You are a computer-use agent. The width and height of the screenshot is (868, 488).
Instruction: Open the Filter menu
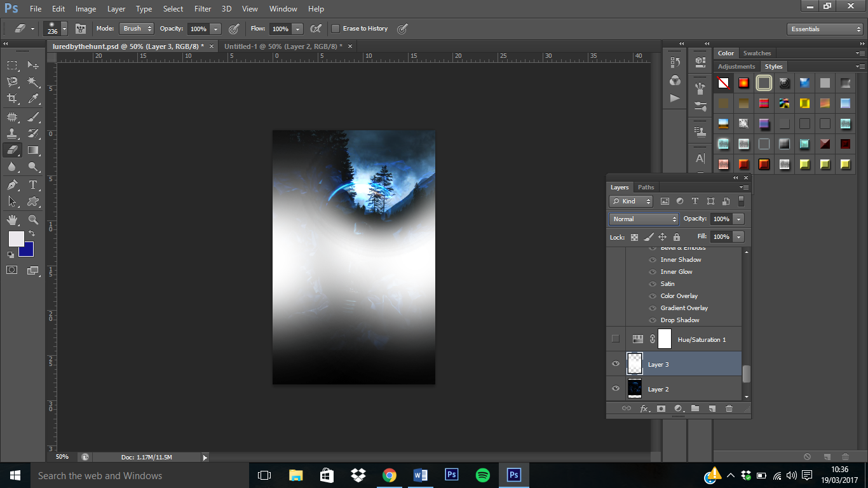point(203,9)
